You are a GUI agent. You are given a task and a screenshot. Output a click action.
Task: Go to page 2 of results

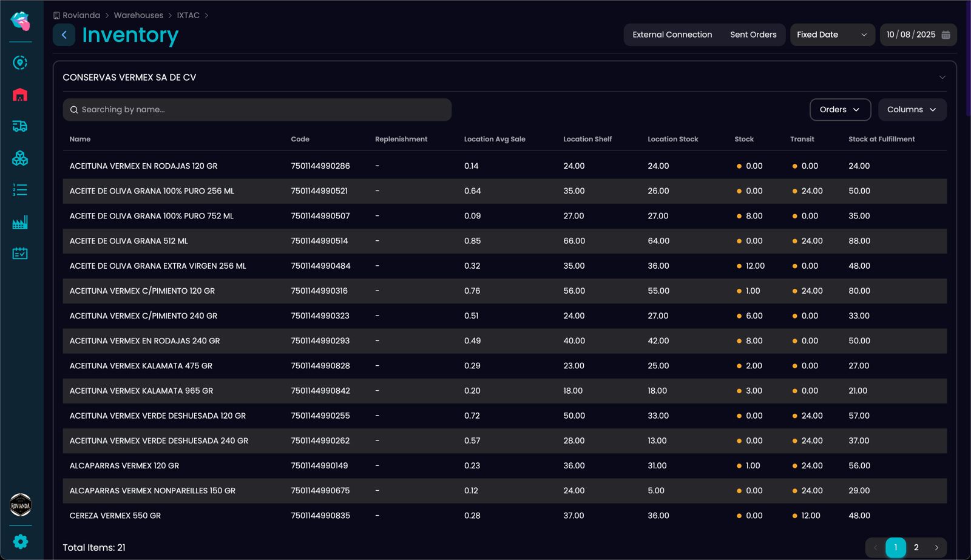point(916,547)
